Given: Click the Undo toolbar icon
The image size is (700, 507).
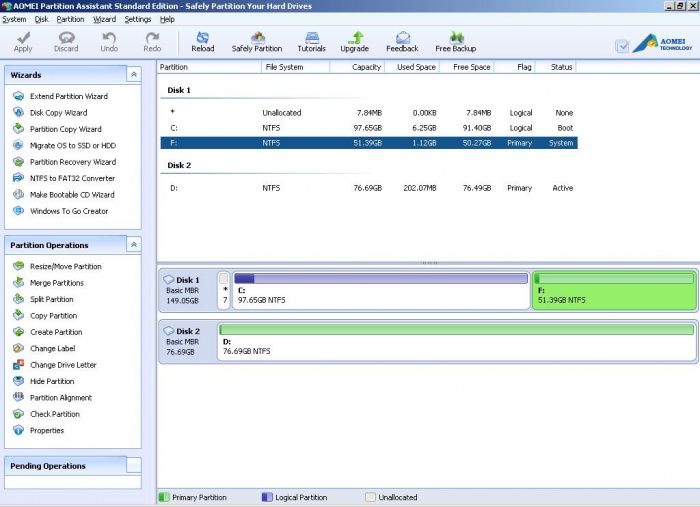Looking at the screenshot, I should point(109,40).
